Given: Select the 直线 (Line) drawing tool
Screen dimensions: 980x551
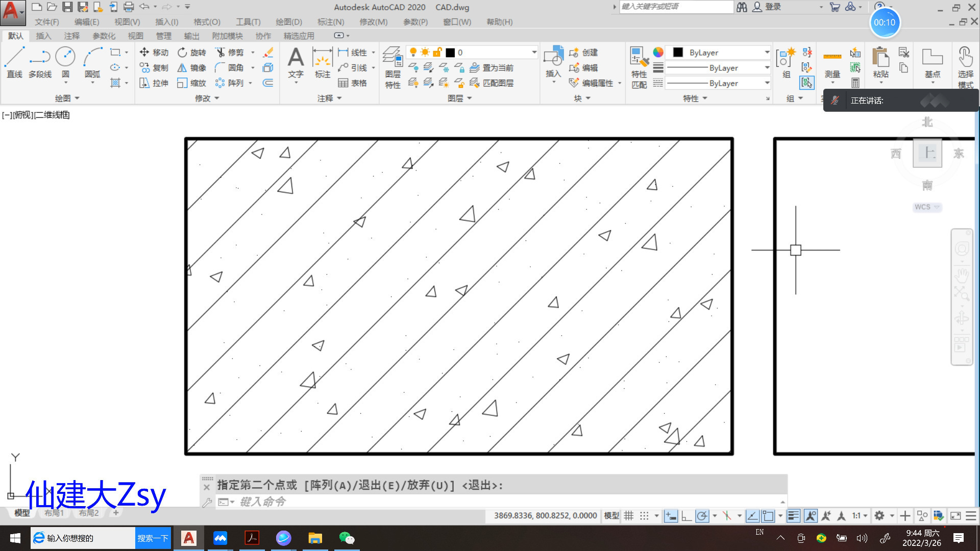Looking at the screenshot, I should 15,62.
